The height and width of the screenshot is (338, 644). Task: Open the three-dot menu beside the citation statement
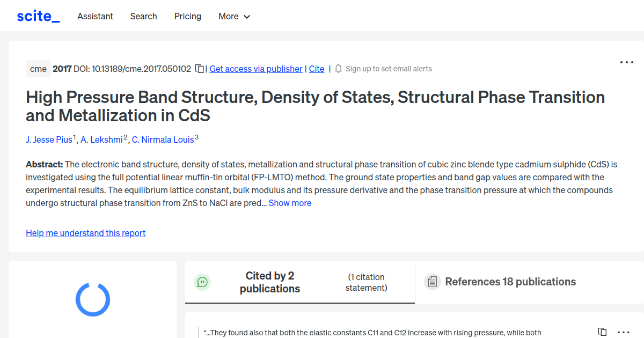click(x=623, y=332)
